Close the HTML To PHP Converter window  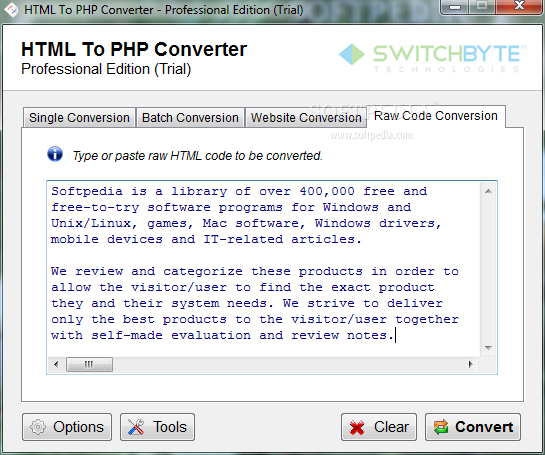[x=519, y=6]
